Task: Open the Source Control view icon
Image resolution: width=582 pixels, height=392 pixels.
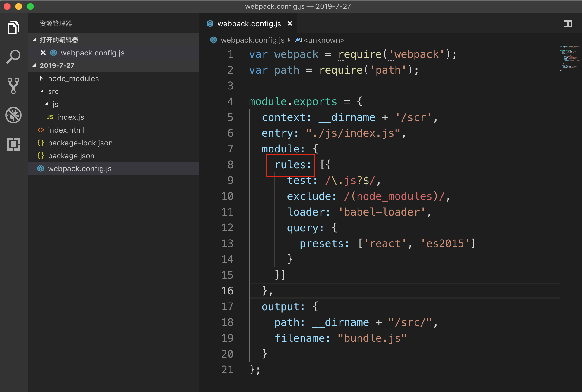Action: pos(13,86)
